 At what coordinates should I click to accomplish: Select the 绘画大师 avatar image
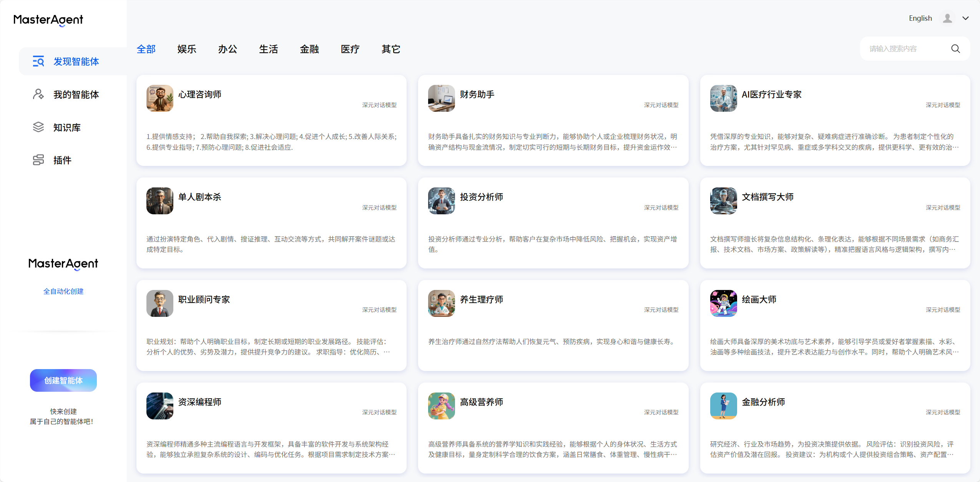tap(723, 303)
